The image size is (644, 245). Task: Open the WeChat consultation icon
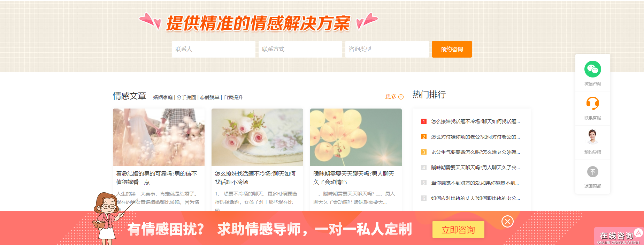tap(592, 69)
